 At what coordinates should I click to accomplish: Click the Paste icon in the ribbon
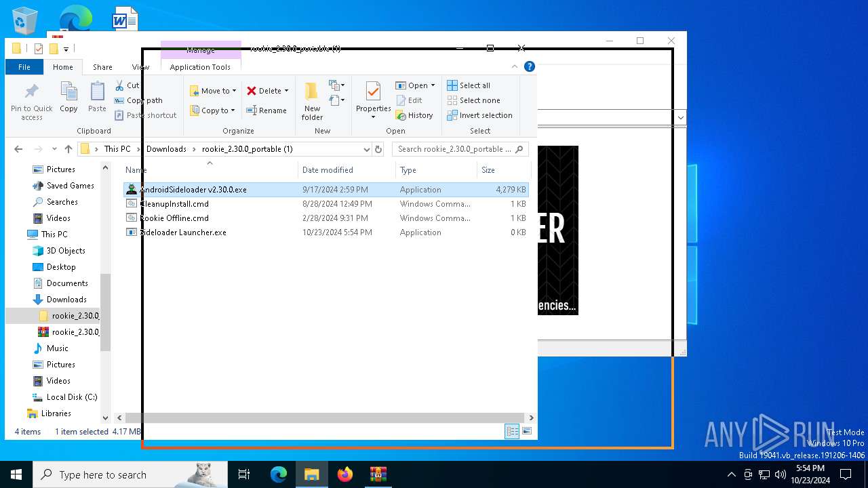click(x=97, y=97)
